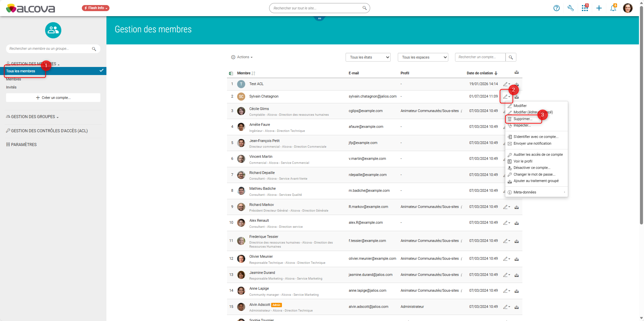Click the plus icon to add content
Image resolution: width=644 pixels, height=321 pixels.
pos(599,8)
